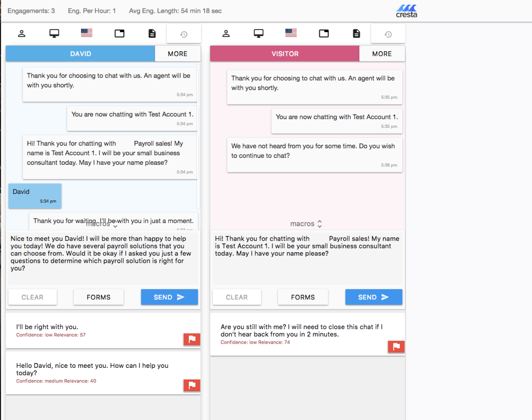
Task: Click the history clock icon in Visitor panel
Action: (388, 34)
